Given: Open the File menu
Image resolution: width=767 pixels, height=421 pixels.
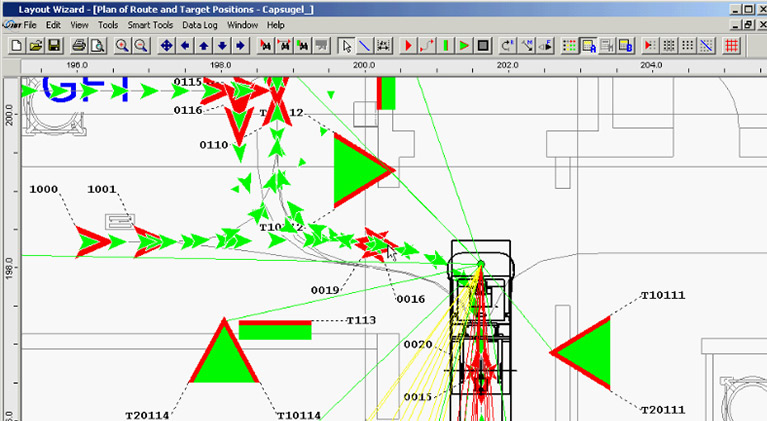Looking at the screenshot, I should (x=30, y=24).
